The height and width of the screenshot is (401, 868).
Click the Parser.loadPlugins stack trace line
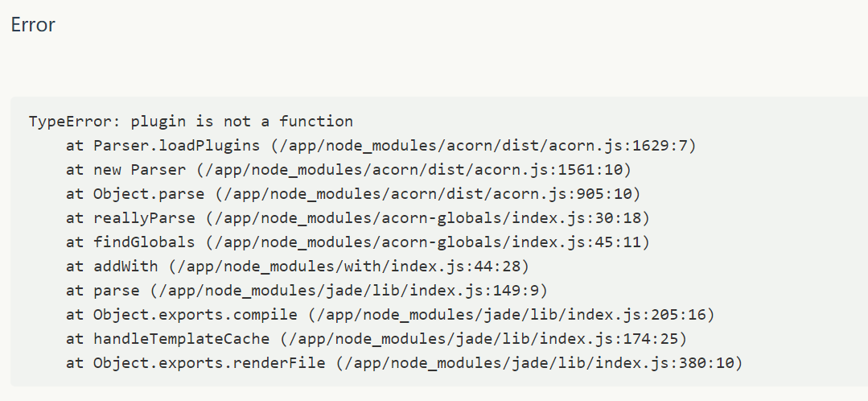point(381,146)
